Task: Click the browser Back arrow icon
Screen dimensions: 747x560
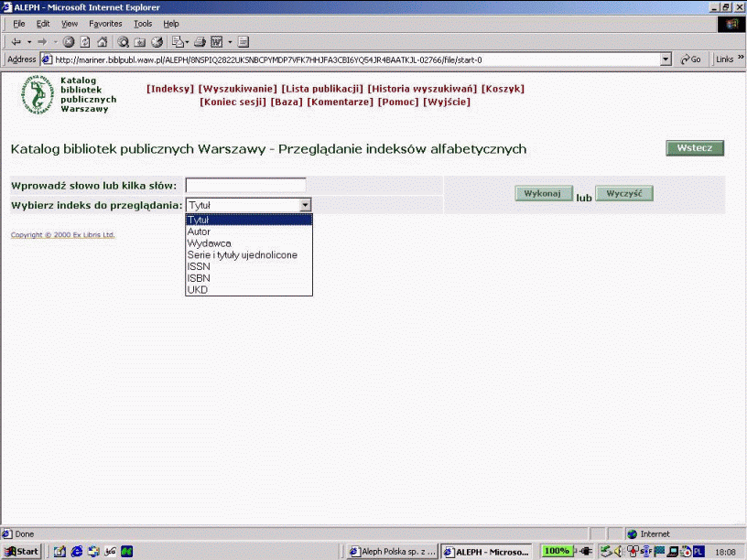Action: coord(16,41)
